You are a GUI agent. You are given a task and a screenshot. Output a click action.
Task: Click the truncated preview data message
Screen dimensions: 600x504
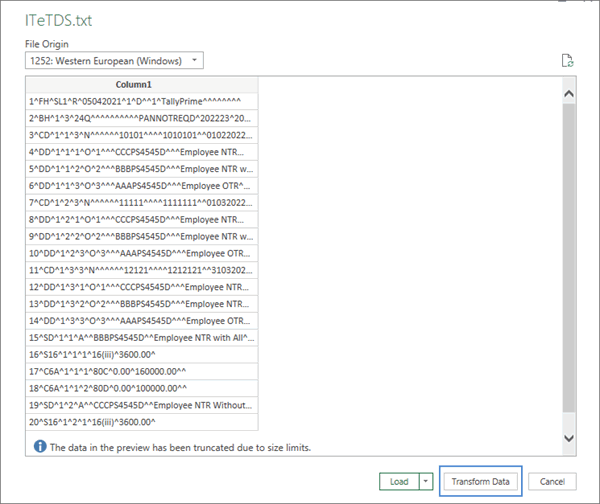(180, 447)
